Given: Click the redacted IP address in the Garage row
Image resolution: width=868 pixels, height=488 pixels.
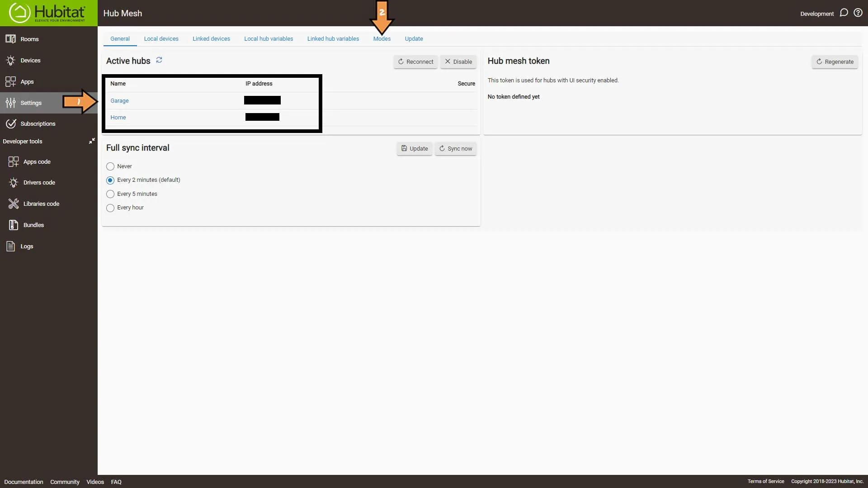Looking at the screenshot, I should click(x=262, y=100).
